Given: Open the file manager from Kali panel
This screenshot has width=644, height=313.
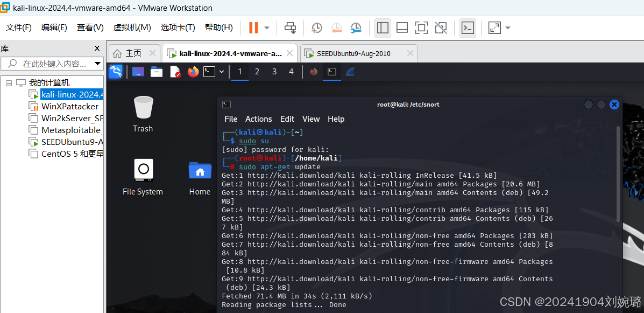Looking at the screenshot, I should click(157, 72).
